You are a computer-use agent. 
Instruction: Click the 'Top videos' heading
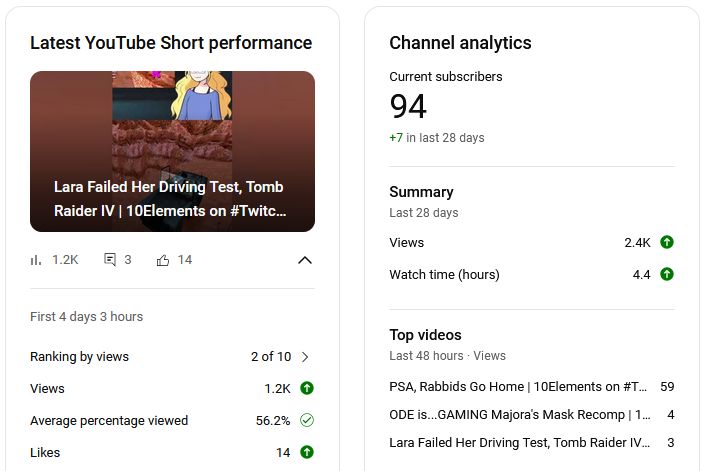pos(425,335)
